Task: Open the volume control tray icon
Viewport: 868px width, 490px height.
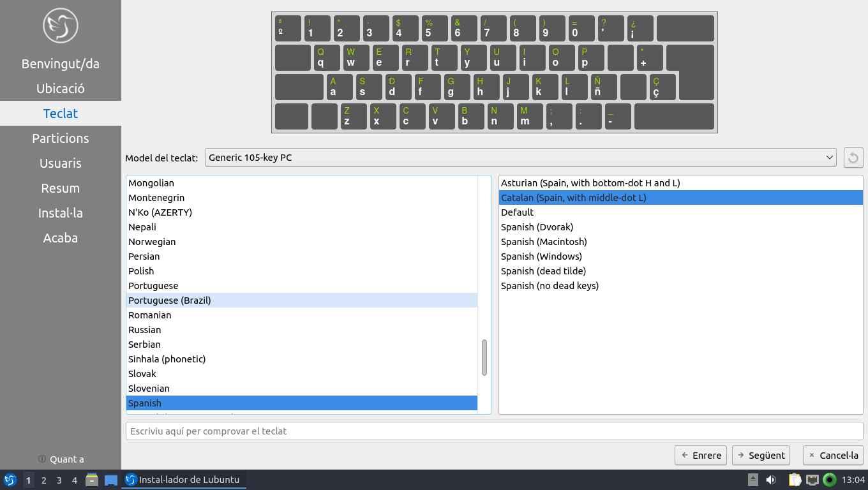Action: [771, 480]
